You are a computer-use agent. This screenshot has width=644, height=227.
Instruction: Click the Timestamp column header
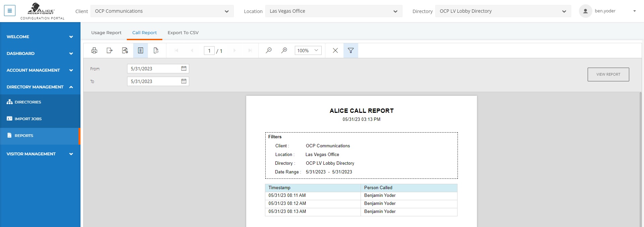click(313, 188)
